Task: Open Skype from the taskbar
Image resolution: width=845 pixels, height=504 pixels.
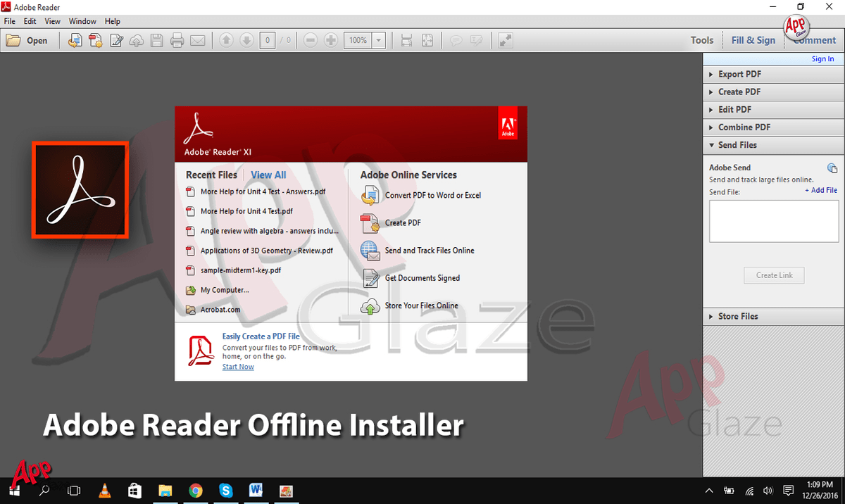Action: (226, 491)
